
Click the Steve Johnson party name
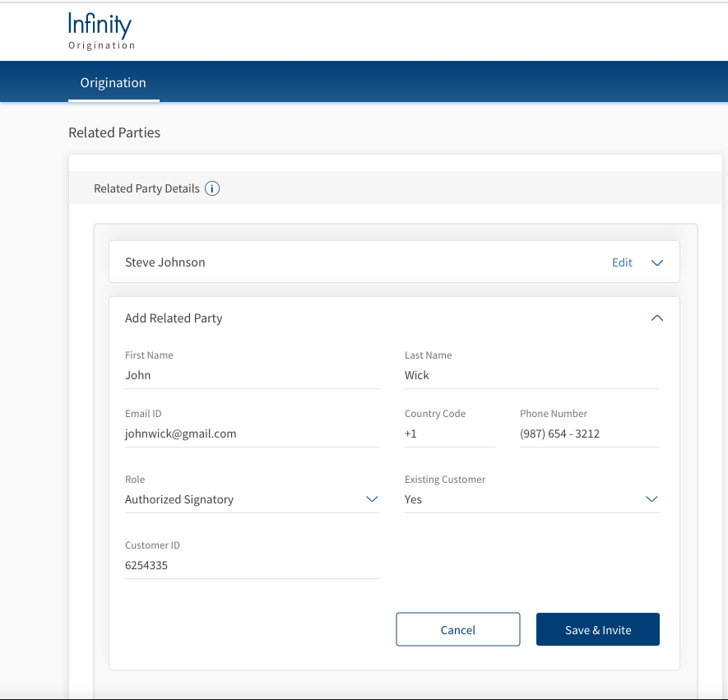tap(165, 262)
